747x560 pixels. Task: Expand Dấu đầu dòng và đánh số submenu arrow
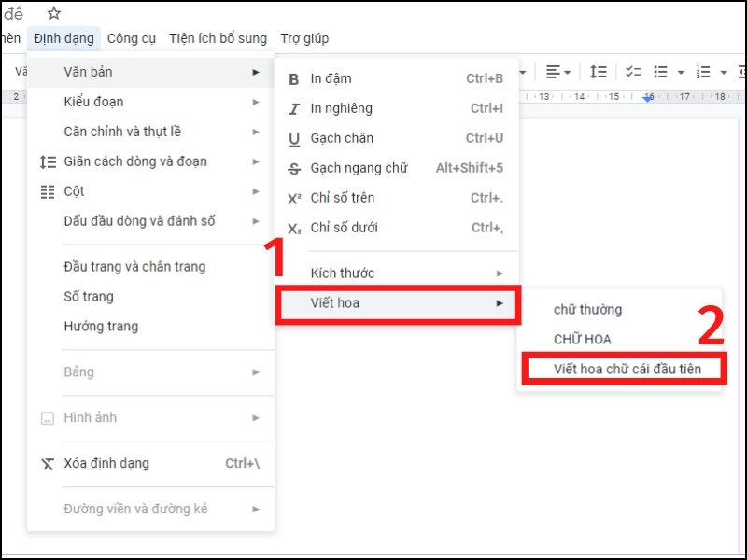point(256,221)
